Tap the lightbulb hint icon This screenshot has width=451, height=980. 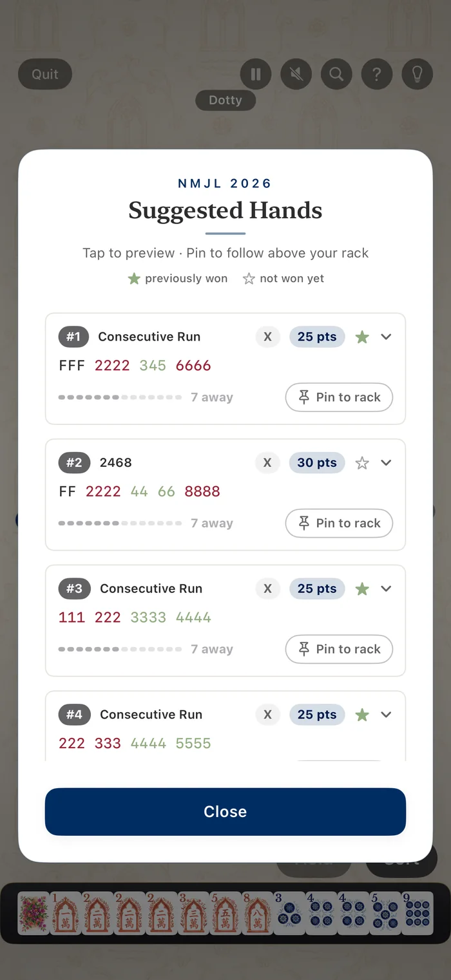[417, 74]
